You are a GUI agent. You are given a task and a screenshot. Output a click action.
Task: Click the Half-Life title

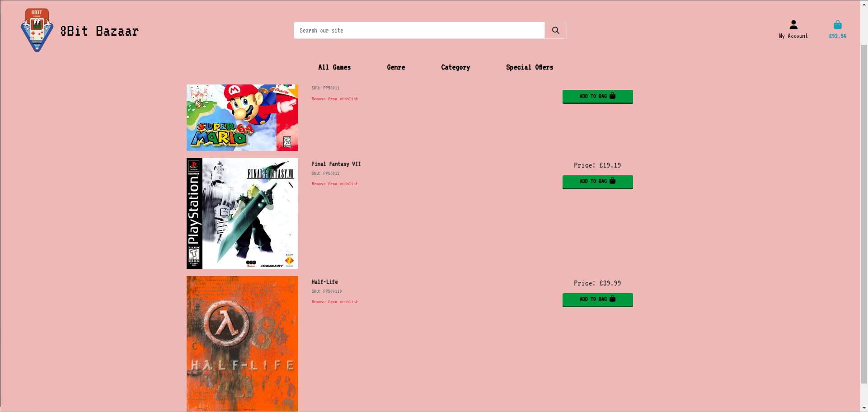pos(324,282)
